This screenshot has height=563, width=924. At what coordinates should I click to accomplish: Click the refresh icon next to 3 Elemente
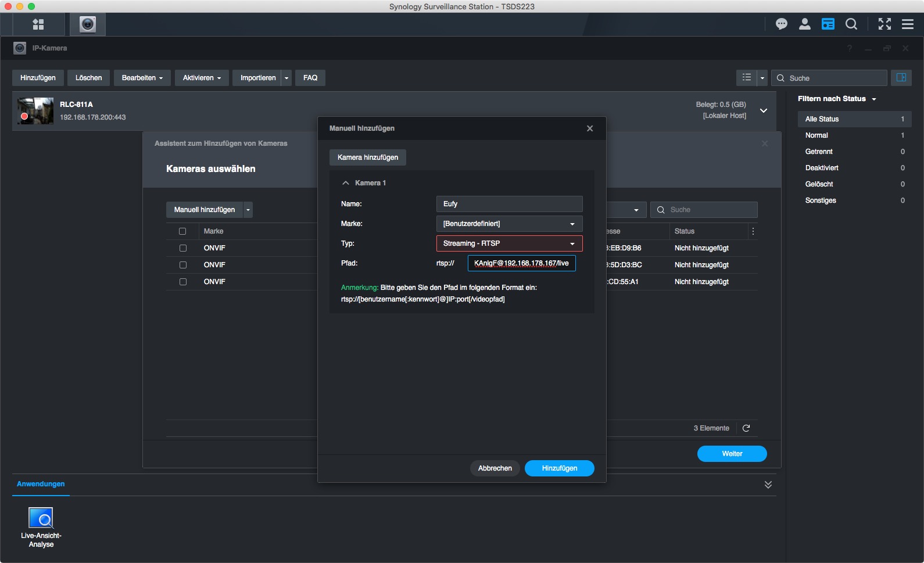click(746, 428)
